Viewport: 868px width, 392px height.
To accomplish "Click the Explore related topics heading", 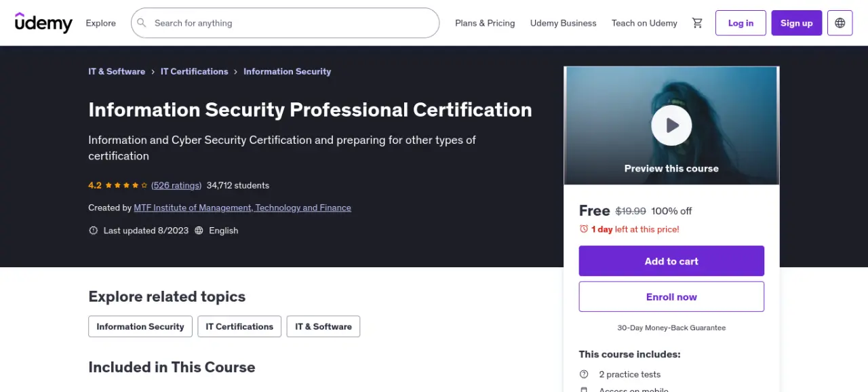I will 167,296.
